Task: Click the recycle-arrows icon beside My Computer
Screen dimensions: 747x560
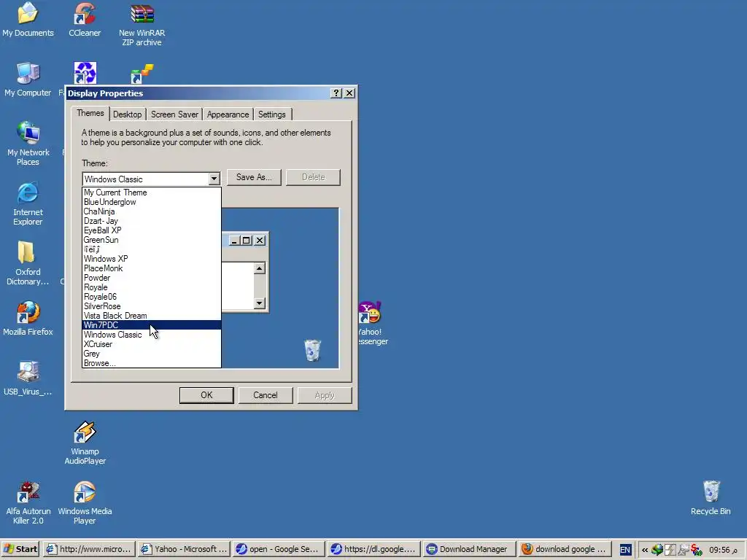Action: (85, 73)
